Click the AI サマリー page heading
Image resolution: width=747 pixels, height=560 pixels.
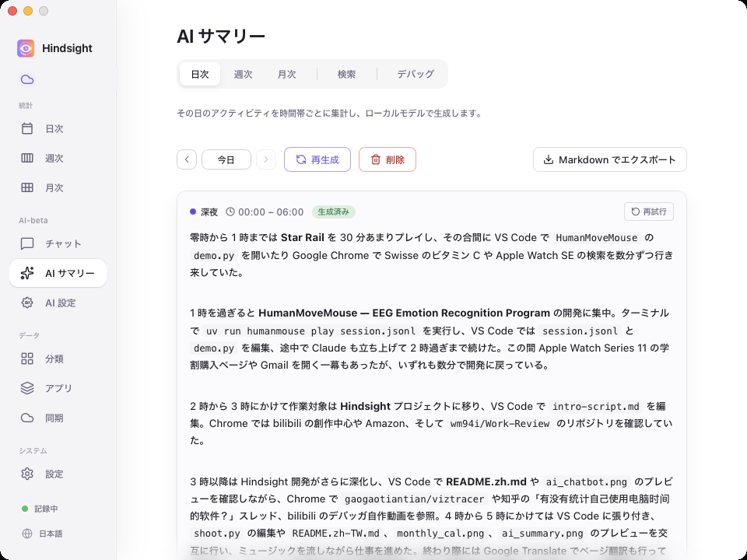pyautogui.click(x=220, y=37)
